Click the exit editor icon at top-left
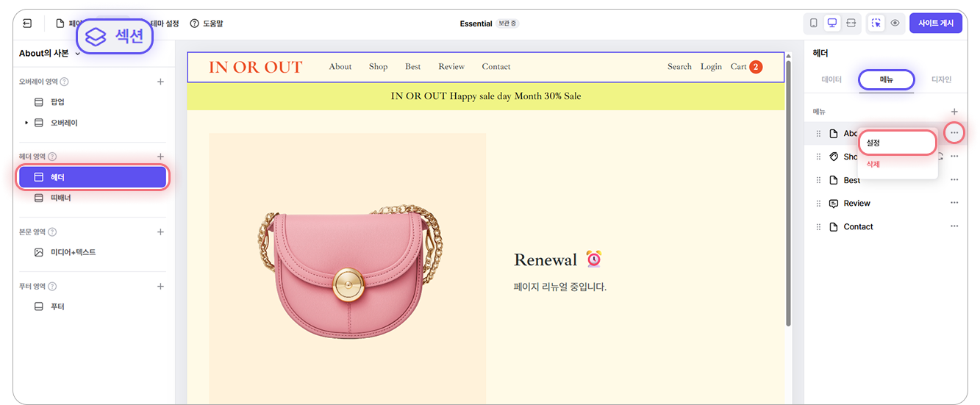 pyautogui.click(x=27, y=24)
